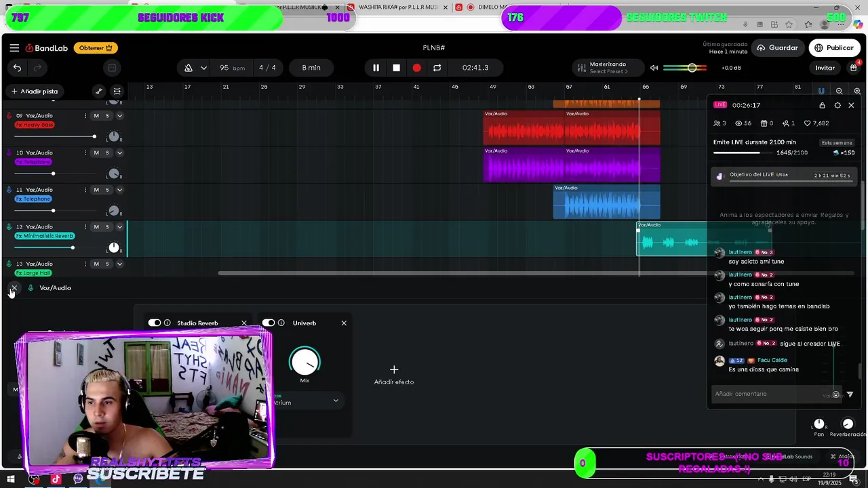The image size is (868, 488).
Task: Expand track 11 chevron
Action: pos(119,190)
